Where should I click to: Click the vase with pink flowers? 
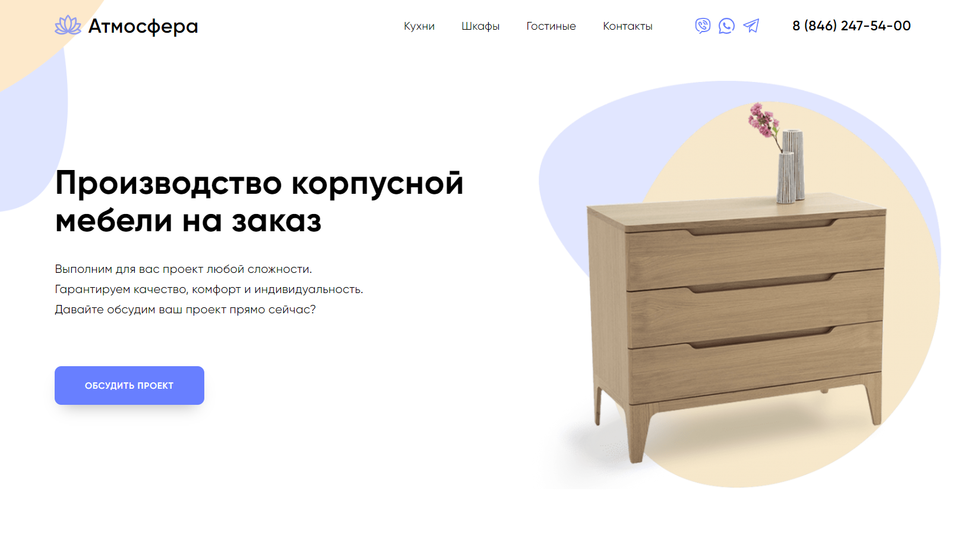(x=778, y=153)
